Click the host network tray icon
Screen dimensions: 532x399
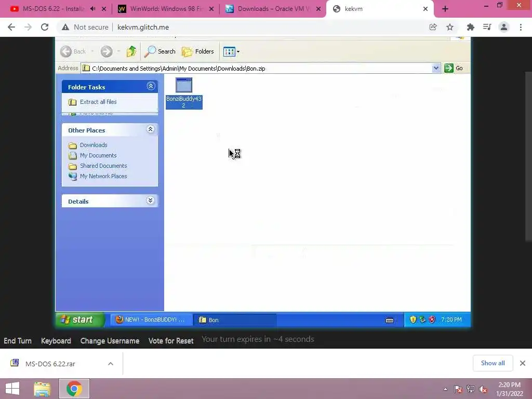(x=470, y=389)
